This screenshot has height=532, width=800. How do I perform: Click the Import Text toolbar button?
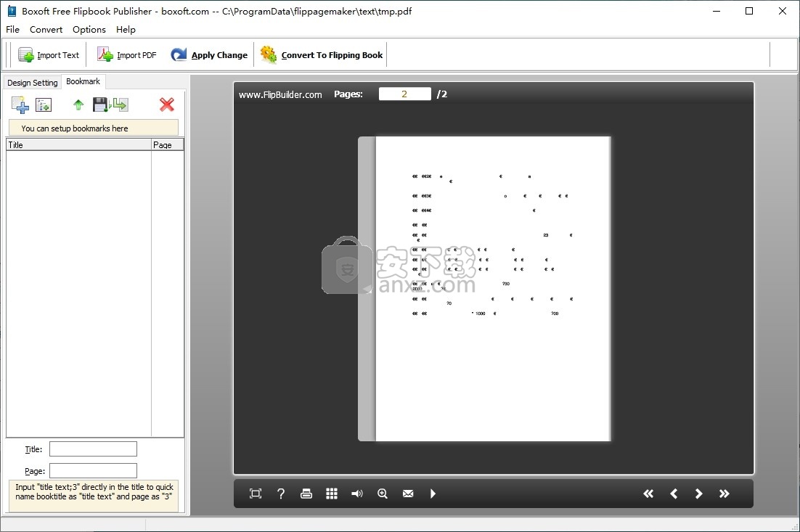(x=49, y=55)
